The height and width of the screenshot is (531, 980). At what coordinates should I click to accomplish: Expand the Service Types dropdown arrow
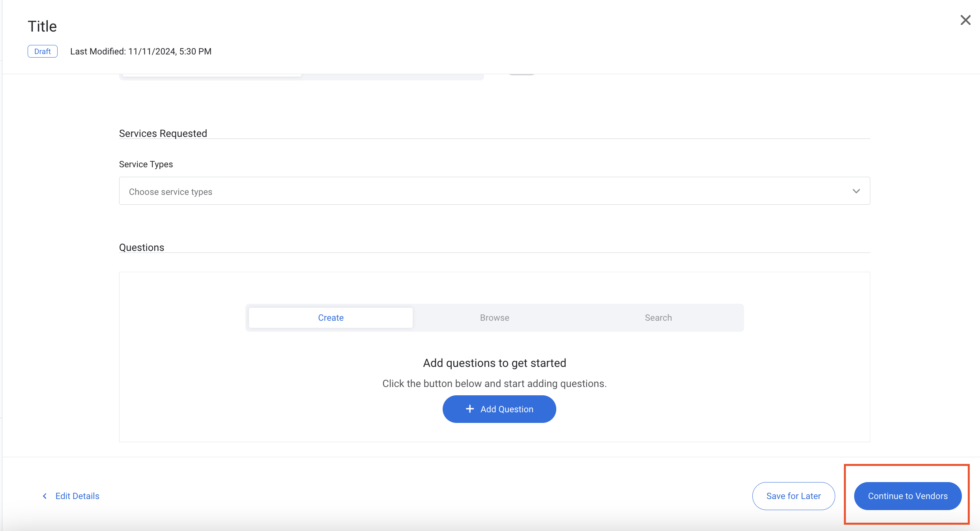click(856, 191)
